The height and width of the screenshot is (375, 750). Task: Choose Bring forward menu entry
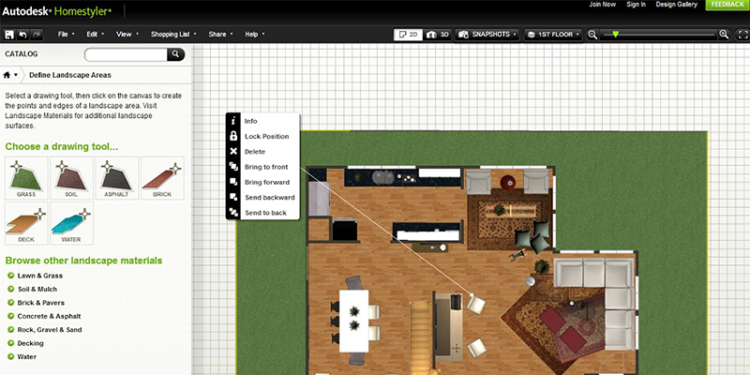[267, 182]
